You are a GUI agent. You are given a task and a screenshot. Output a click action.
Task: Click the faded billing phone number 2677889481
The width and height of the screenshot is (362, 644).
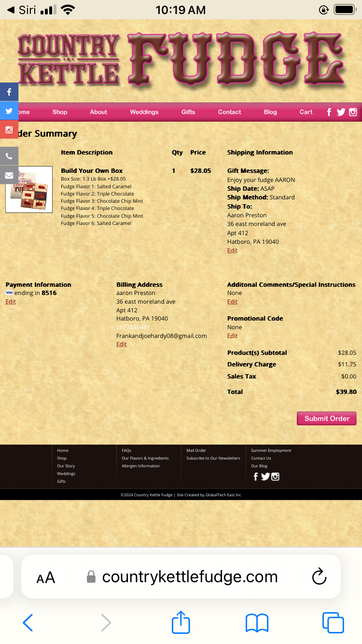[133, 327]
